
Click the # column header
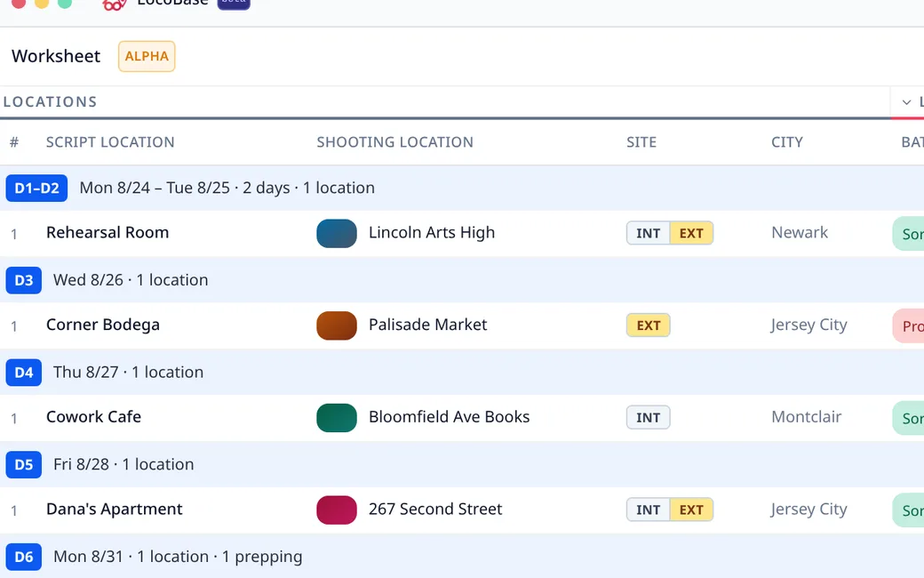[x=14, y=142]
